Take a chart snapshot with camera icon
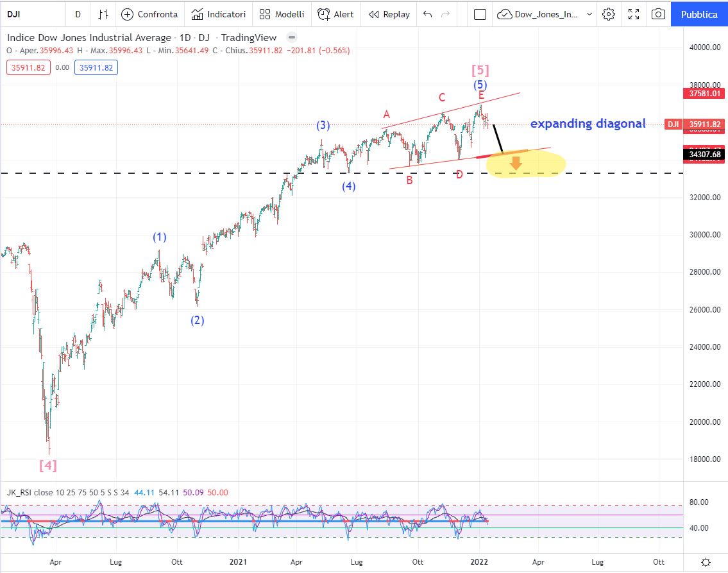 [x=658, y=14]
